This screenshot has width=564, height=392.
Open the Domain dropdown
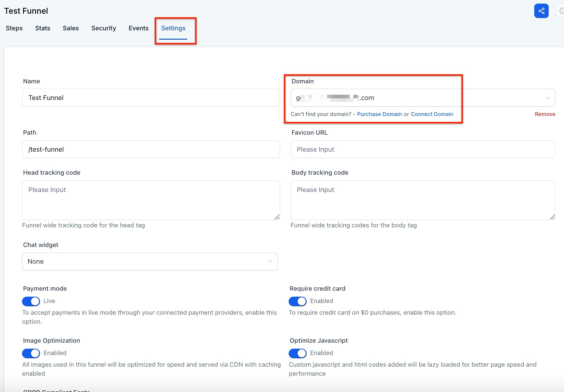422,98
